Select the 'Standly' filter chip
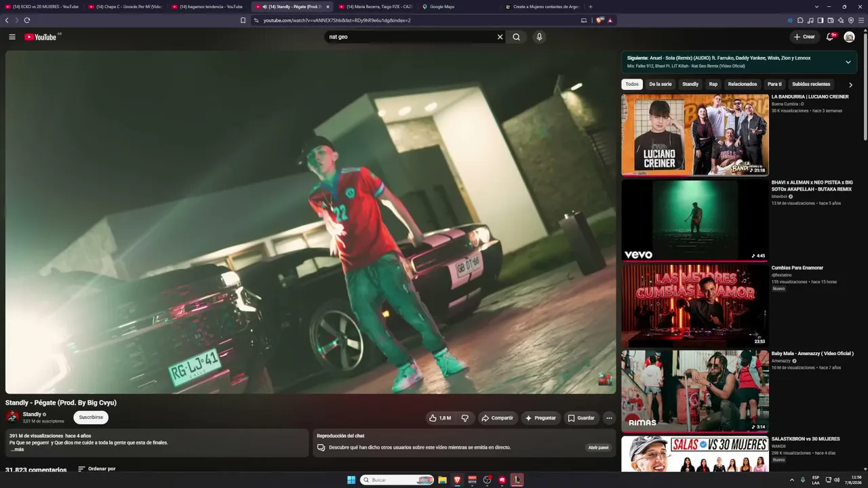The width and height of the screenshot is (868, 488). (690, 85)
